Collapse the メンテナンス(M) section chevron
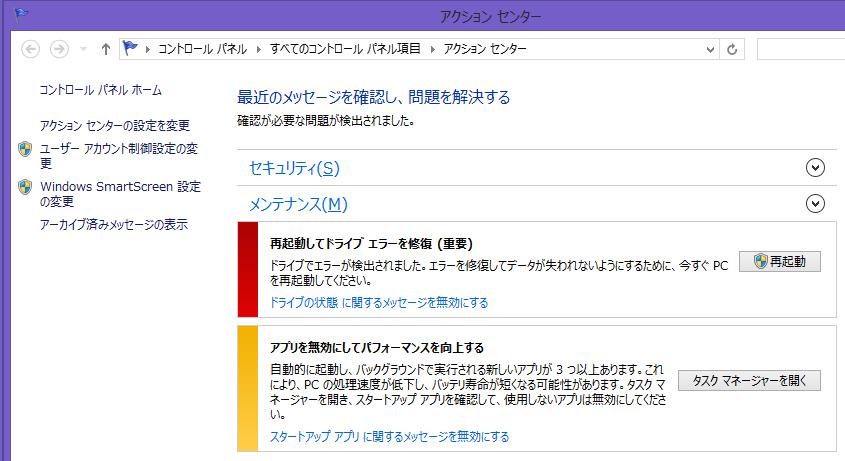Image resolution: width=845 pixels, height=461 pixels. click(815, 204)
